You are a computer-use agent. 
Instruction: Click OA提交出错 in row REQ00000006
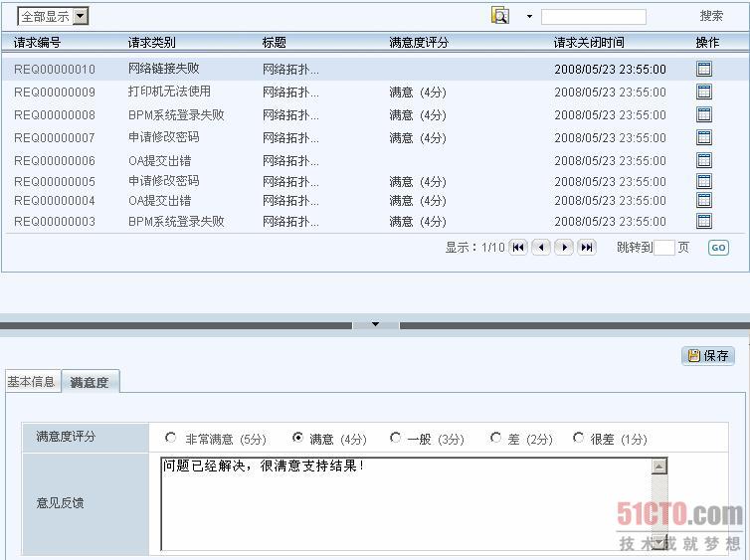coord(160,160)
